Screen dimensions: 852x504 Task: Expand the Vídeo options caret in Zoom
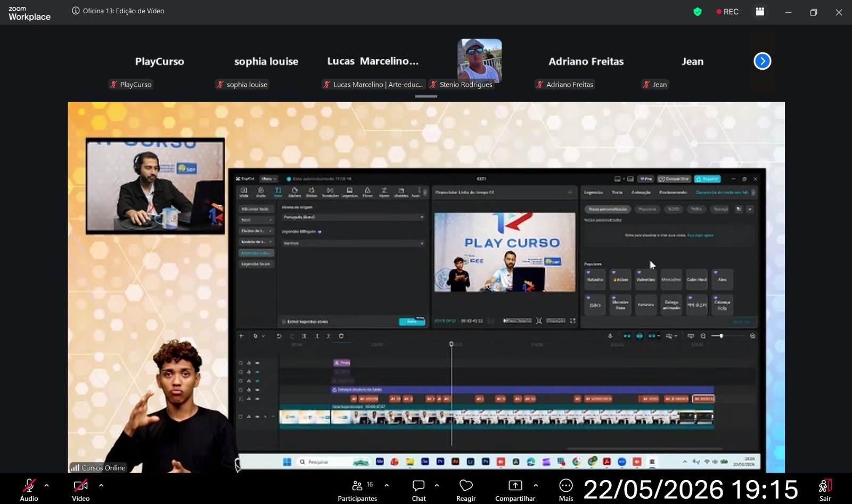101,485
